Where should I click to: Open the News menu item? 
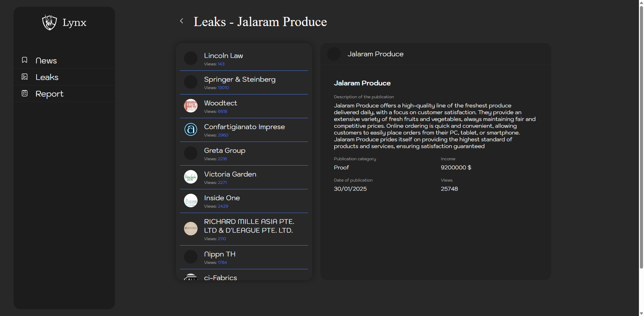tap(46, 61)
